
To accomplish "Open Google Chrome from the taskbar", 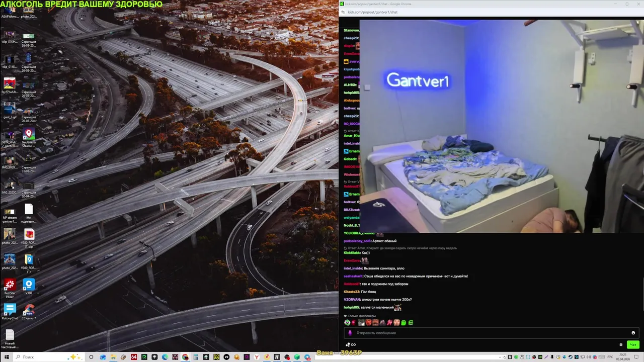I will [x=185, y=357].
